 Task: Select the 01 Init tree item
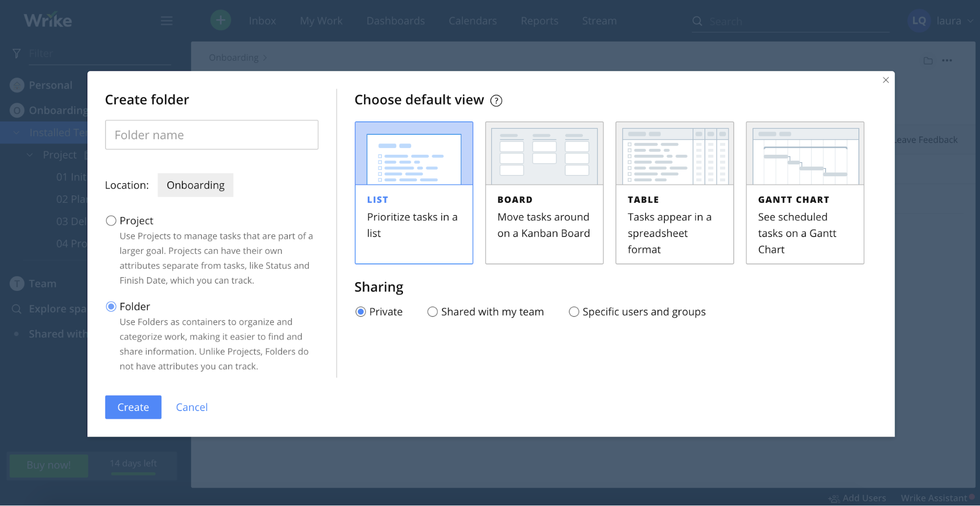[x=71, y=177]
